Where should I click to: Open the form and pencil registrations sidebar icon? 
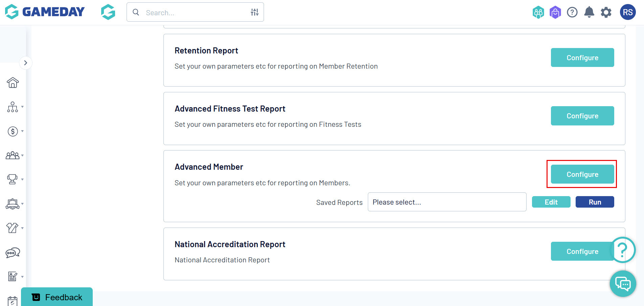pos(13,277)
